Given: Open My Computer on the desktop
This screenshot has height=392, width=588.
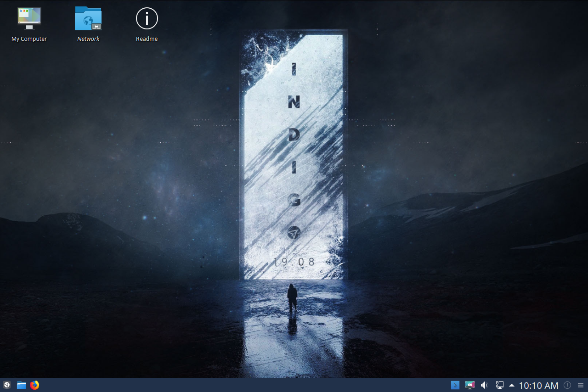Looking at the screenshot, I should [29, 18].
